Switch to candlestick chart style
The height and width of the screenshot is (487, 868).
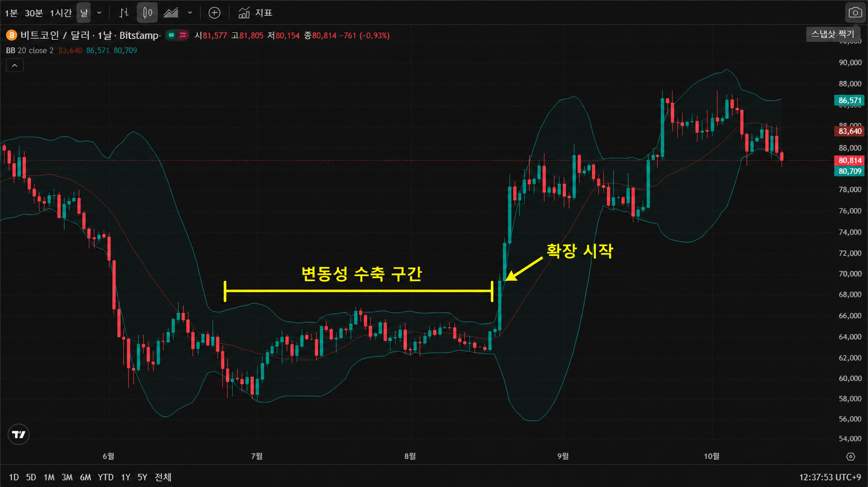pos(147,13)
